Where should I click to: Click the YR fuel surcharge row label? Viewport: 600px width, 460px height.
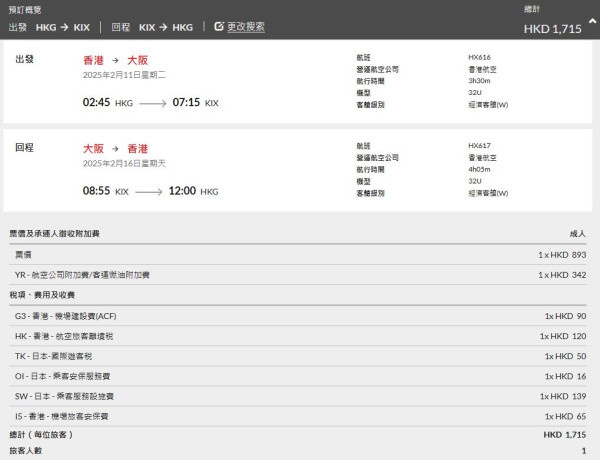[x=82, y=275]
